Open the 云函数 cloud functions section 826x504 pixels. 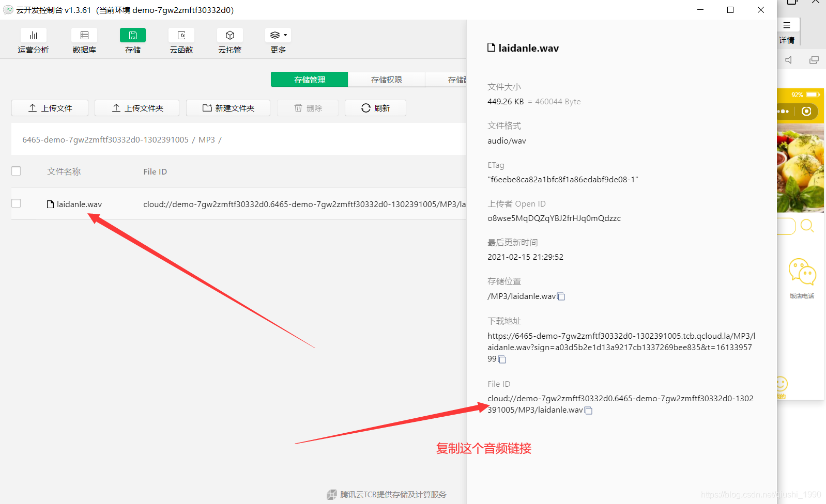(181, 41)
